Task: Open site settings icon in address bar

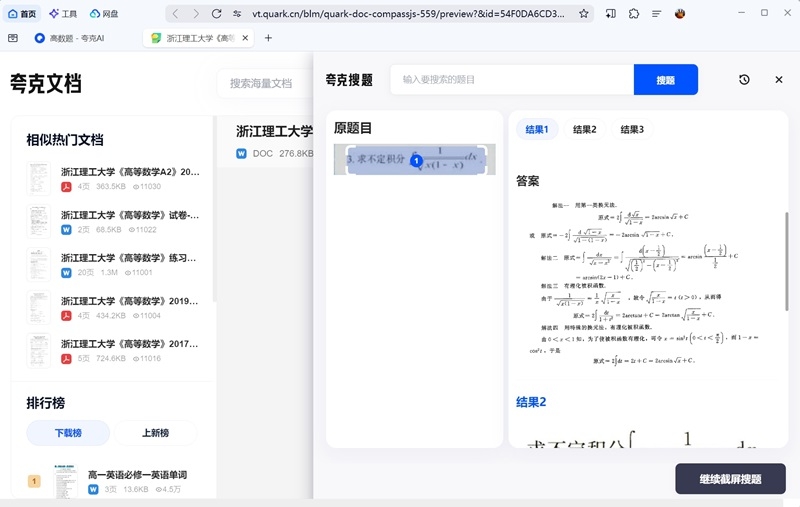Action: (237, 14)
